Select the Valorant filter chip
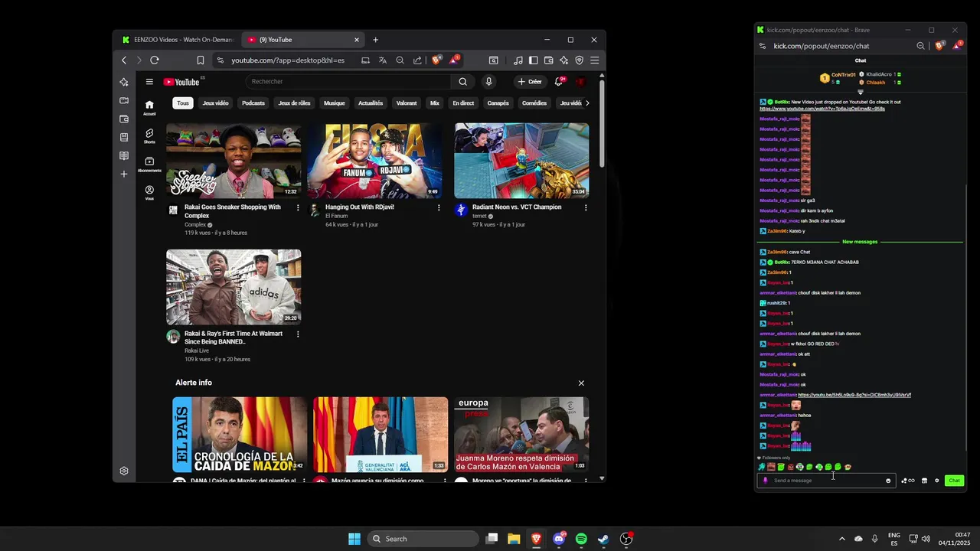This screenshot has height=551, width=980. [x=407, y=103]
